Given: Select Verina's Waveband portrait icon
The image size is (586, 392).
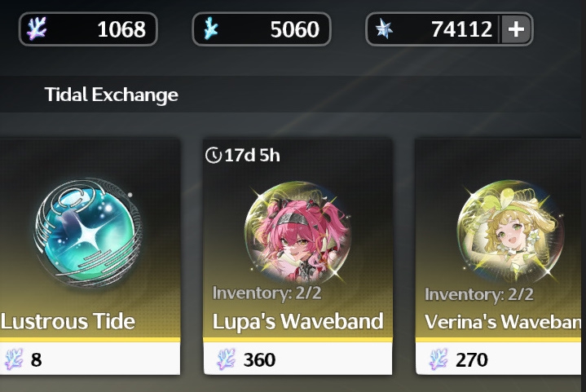Looking at the screenshot, I should tap(510, 231).
